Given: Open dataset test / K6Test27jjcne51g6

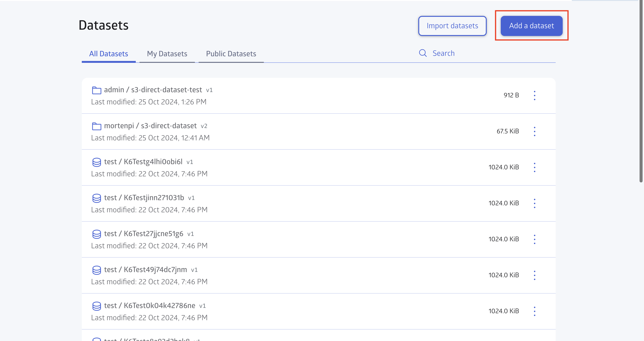Looking at the screenshot, I should click(143, 234).
